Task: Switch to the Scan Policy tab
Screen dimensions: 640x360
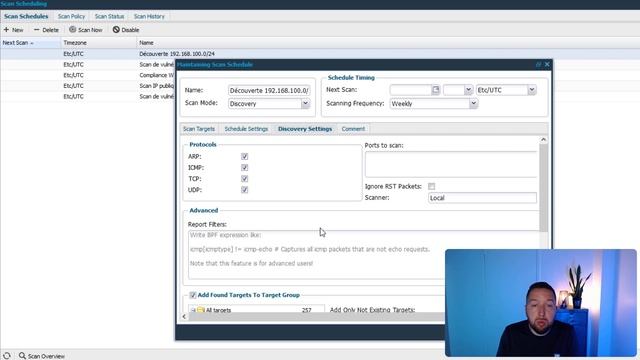Action: pos(71,16)
